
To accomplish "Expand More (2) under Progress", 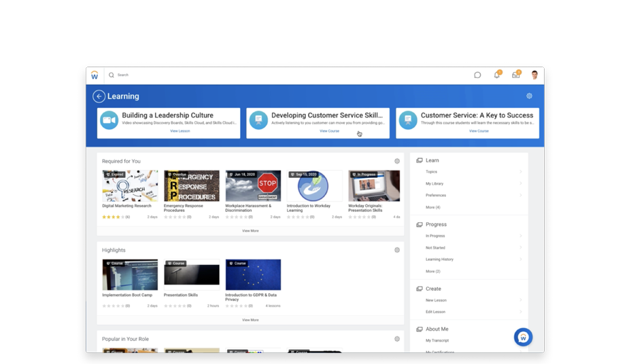I will [x=433, y=271].
